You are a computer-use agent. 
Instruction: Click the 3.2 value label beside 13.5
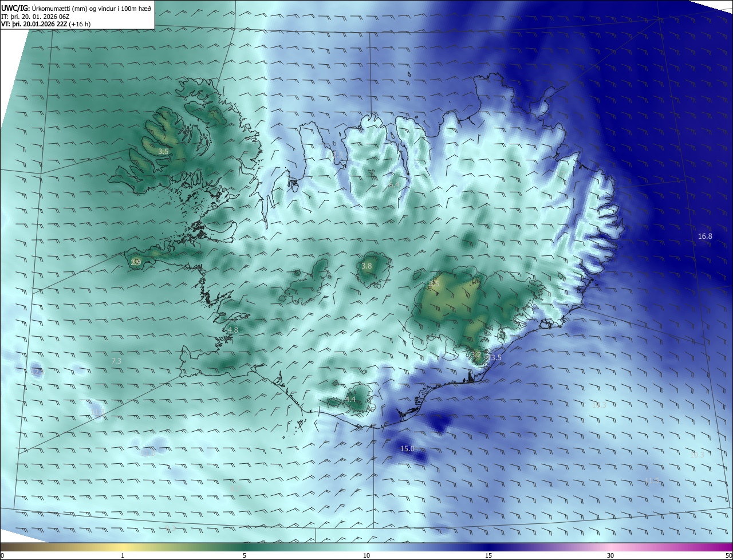click(x=476, y=356)
